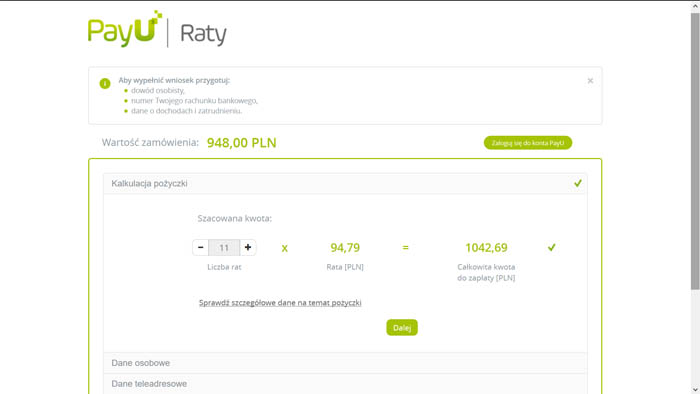Expand the Dane teleadresowe section

345,384
